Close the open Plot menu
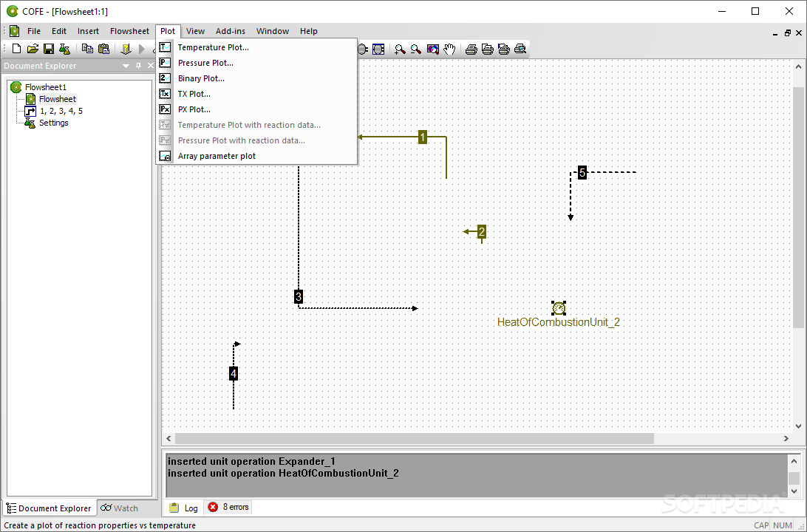The height and width of the screenshot is (532, 807). point(168,31)
